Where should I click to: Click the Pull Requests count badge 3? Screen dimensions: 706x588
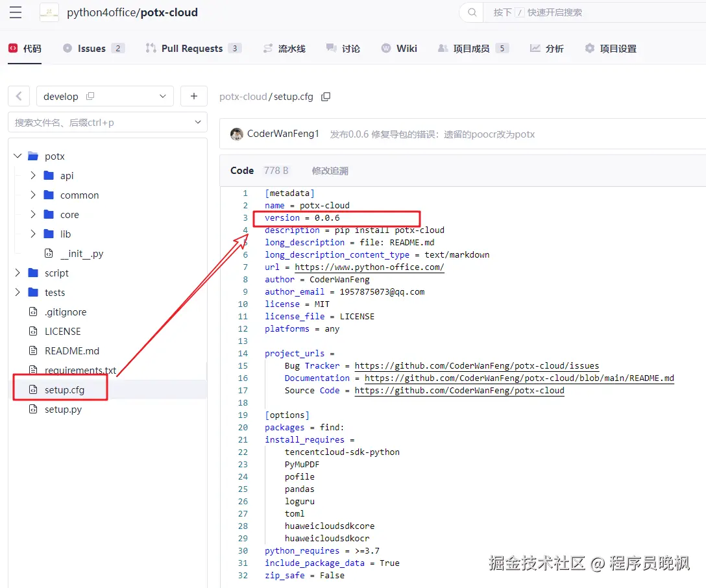pyautogui.click(x=235, y=48)
